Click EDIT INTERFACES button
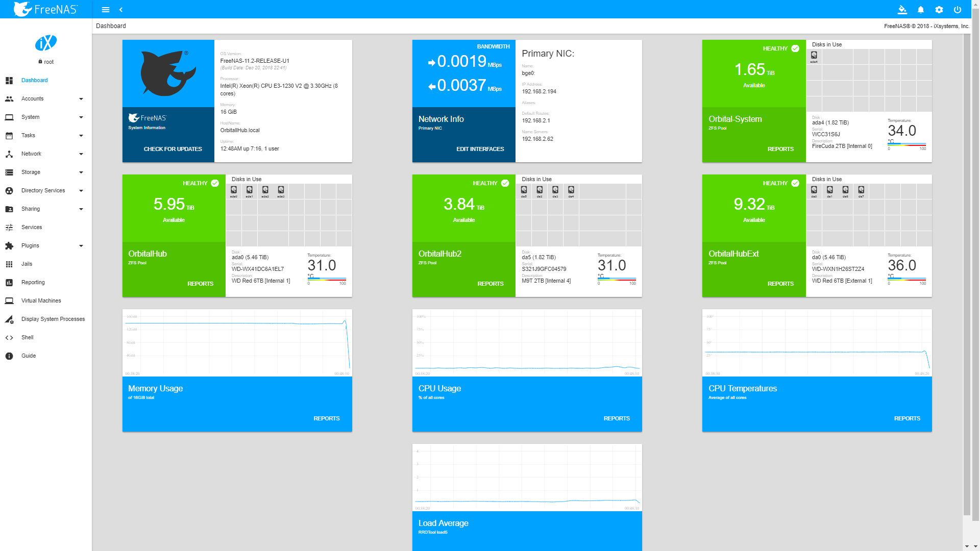980x551 pixels. tap(480, 149)
